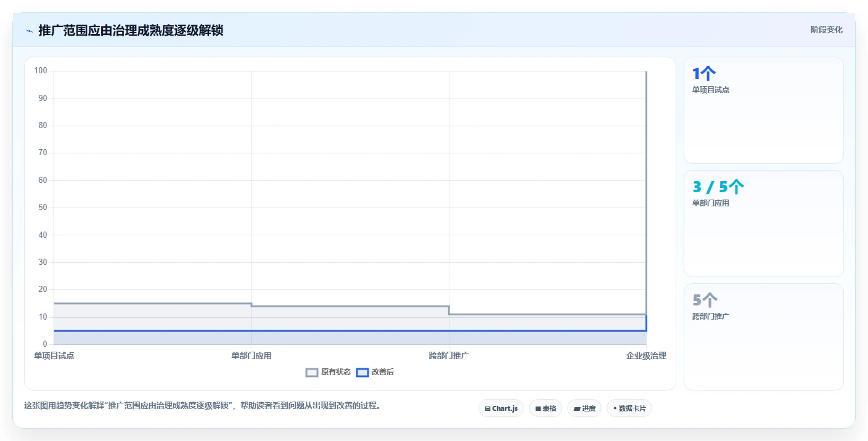868x441 pixels.
Task: Click the gray 原有状态 legend swatch
Action: coord(312,372)
